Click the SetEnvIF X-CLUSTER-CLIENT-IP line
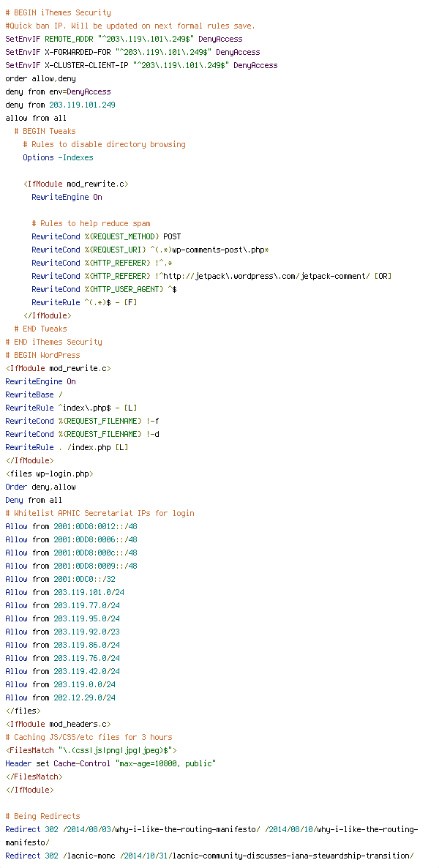This screenshot has width=439, height=868. click(142, 65)
